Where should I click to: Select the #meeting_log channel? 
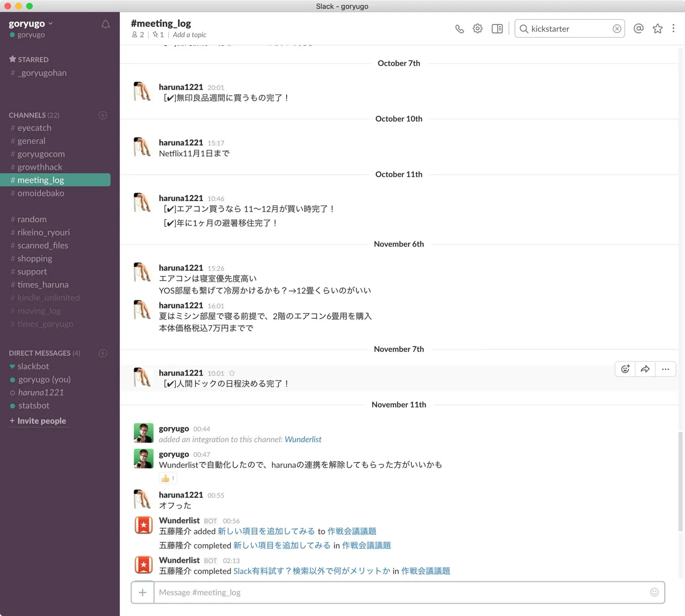pos(55,180)
